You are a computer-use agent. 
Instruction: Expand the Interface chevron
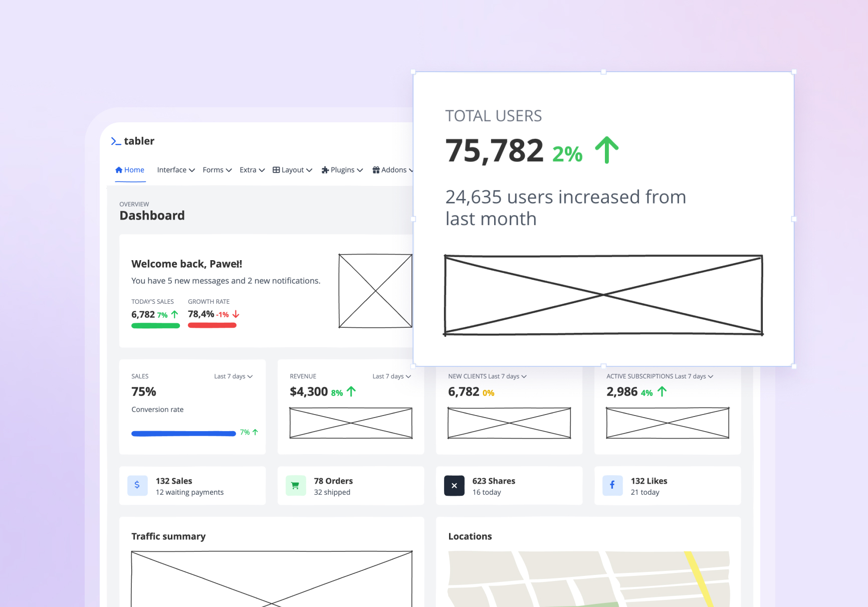click(191, 170)
